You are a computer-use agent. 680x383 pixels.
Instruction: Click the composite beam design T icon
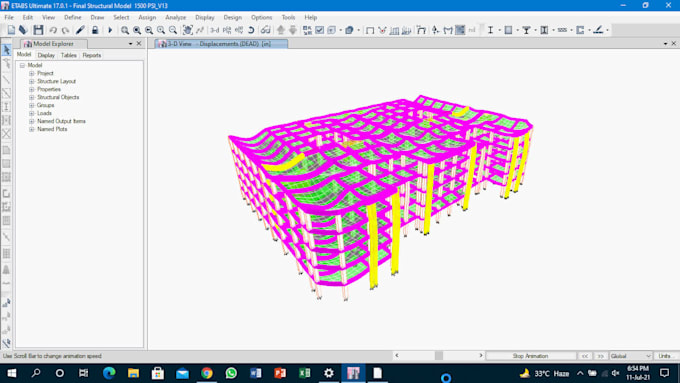[526, 30]
